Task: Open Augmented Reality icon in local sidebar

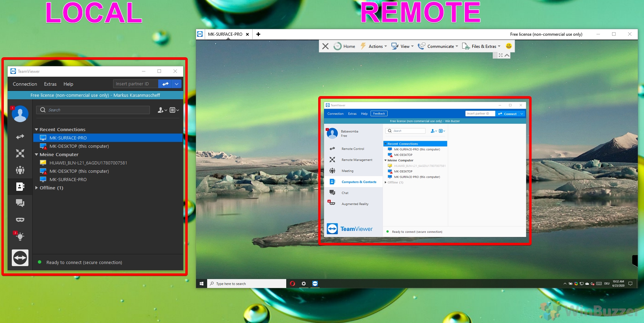Action: (x=20, y=220)
